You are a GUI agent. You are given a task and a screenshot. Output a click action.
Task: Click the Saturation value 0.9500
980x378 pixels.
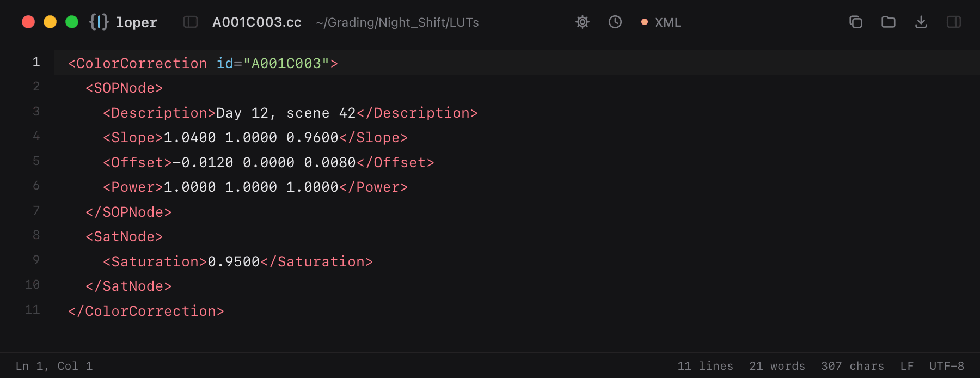click(x=234, y=261)
